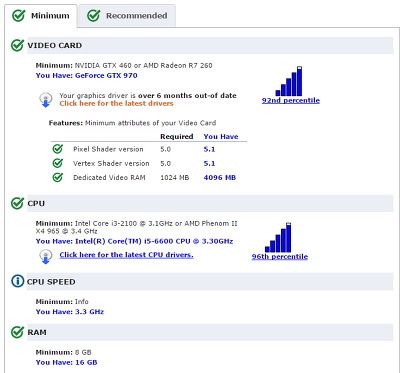Select the RAM header text

click(37, 332)
